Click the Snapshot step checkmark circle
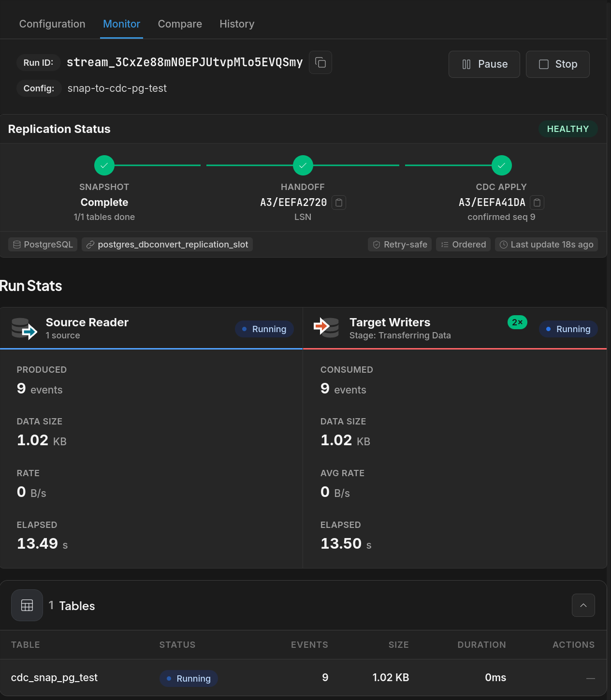Viewport: 611px width, 700px height. click(104, 165)
